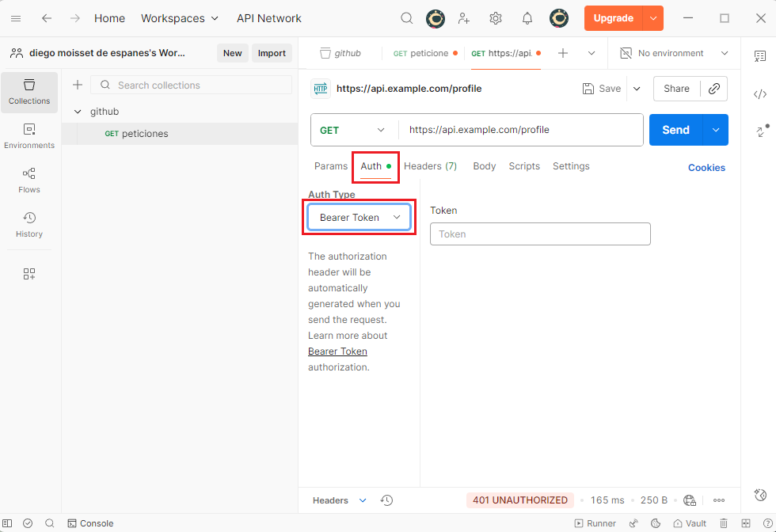
Task: Copy the request link with the link icon
Action: [713, 89]
